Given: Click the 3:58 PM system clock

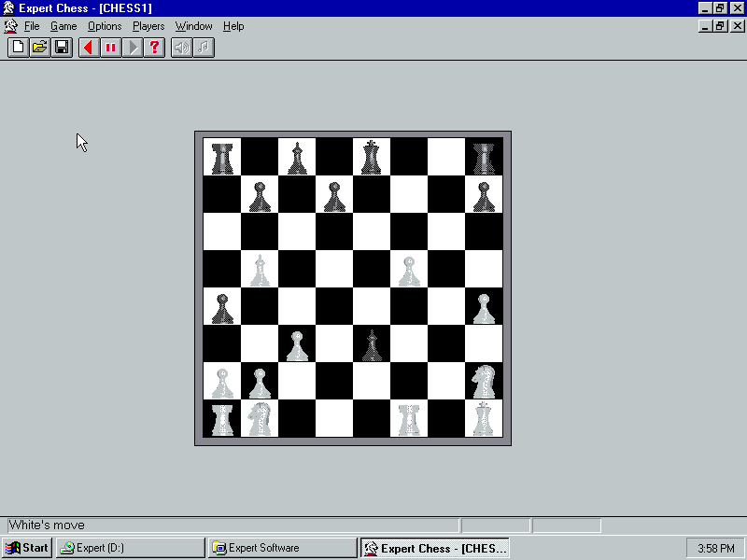Looking at the screenshot, I should pos(715,549).
